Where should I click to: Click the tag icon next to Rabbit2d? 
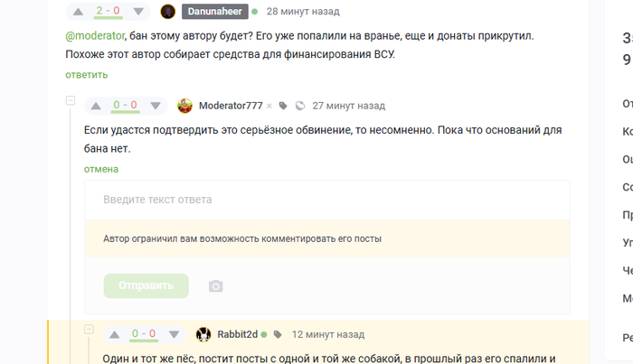[x=278, y=333]
